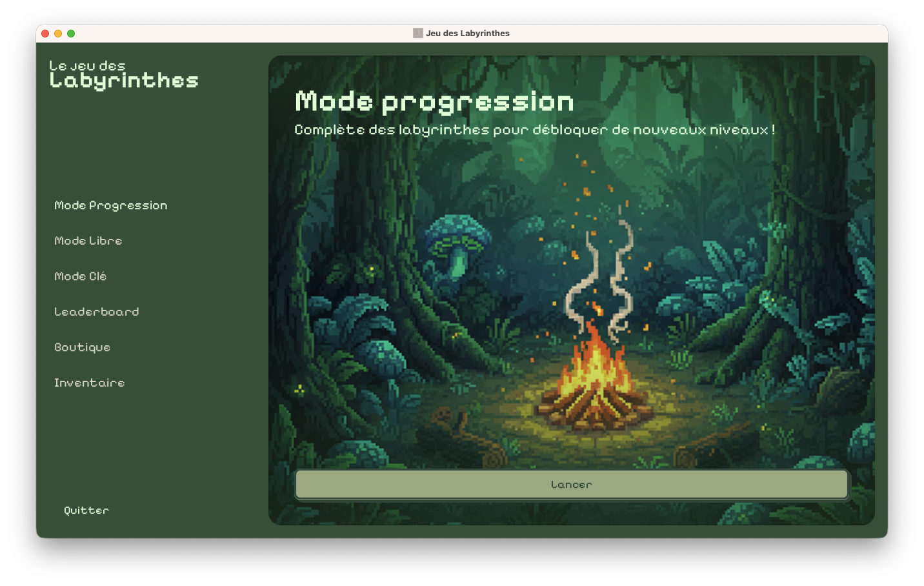
Task: Go to the Boutique
Action: (x=82, y=347)
